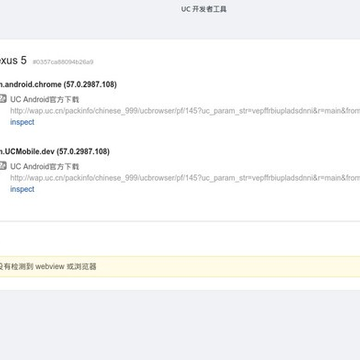The image size is (360, 360).
Task: Select the 'UC Android官方下载' title under android.chrome
Action: coord(45,99)
